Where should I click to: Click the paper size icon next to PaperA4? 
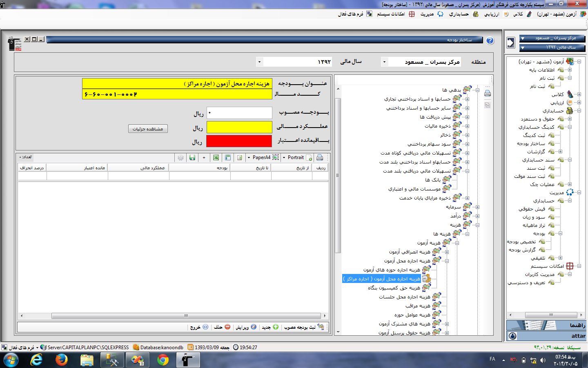pyautogui.click(x=276, y=157)
